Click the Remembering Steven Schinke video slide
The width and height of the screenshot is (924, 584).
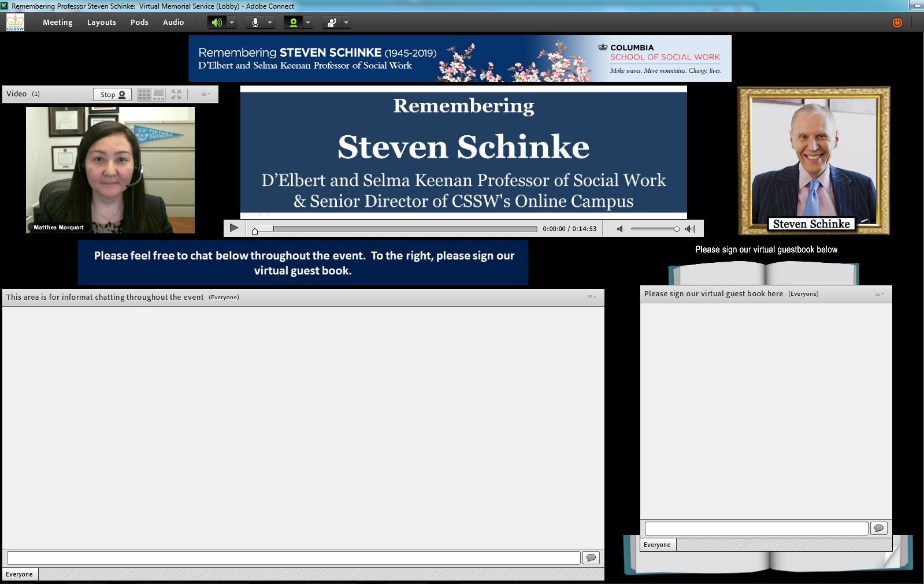tap(463, 152)
